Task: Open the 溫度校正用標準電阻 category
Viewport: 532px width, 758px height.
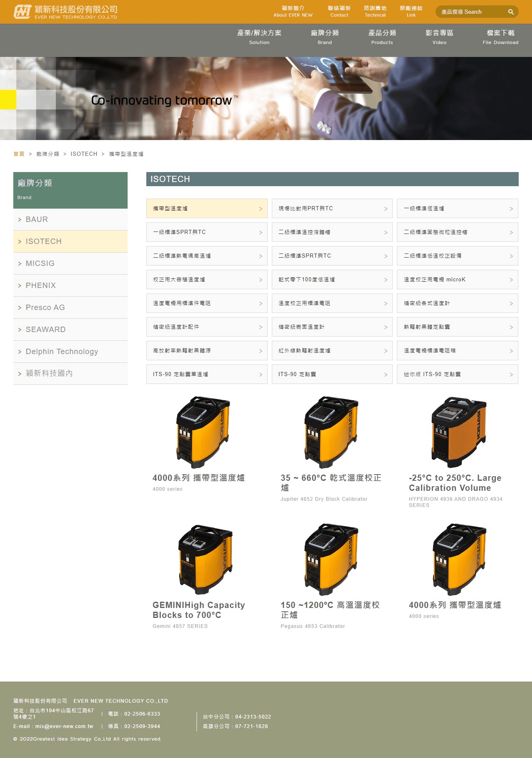Action: click(332, 303)
